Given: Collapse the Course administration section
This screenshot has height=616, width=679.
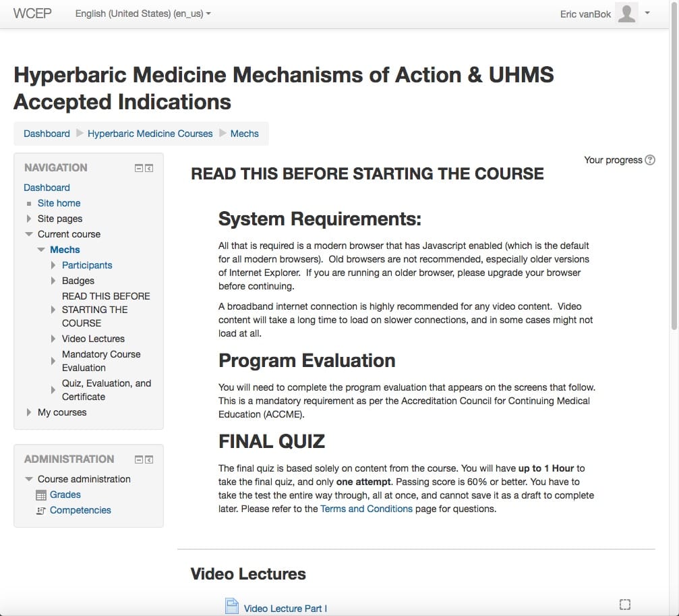Looking at the screenshot, I should (x=29, y=479).
